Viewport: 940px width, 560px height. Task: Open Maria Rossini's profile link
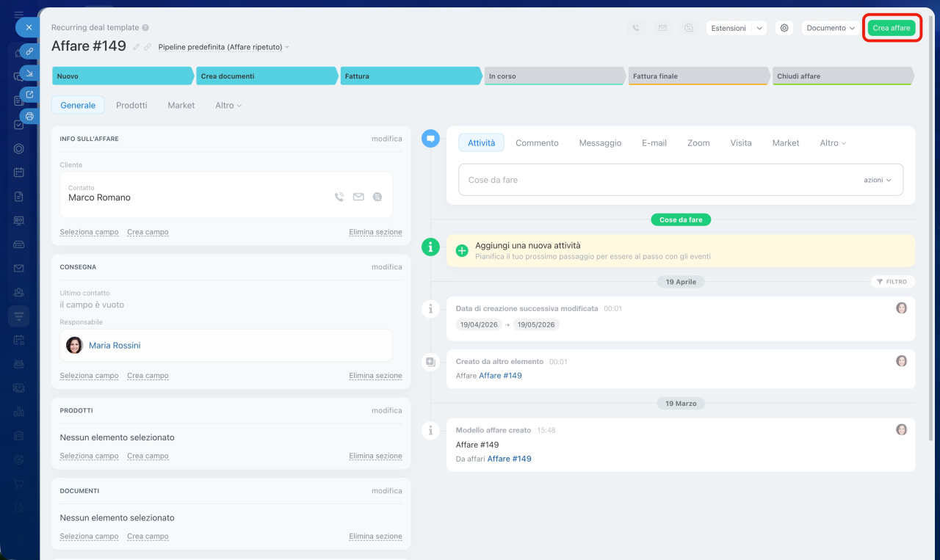115,345
